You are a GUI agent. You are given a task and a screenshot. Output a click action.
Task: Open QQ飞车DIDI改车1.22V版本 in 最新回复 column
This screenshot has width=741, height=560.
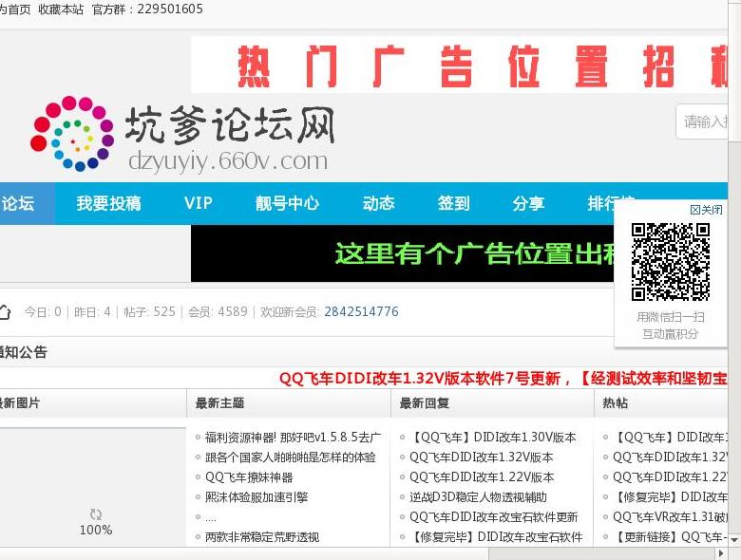pos(482,477)
